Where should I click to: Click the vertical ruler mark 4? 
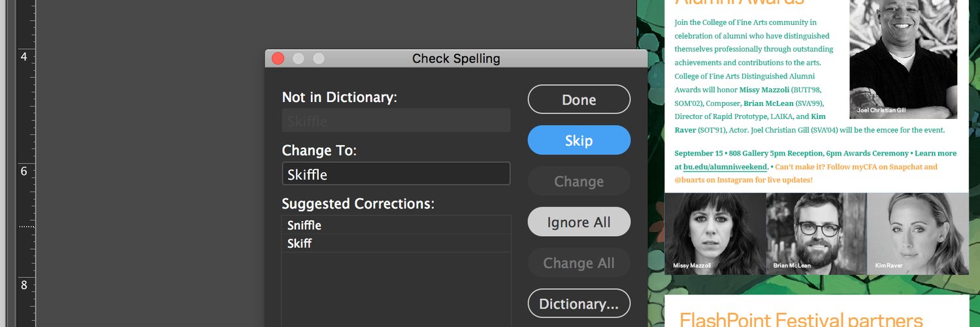24,57
